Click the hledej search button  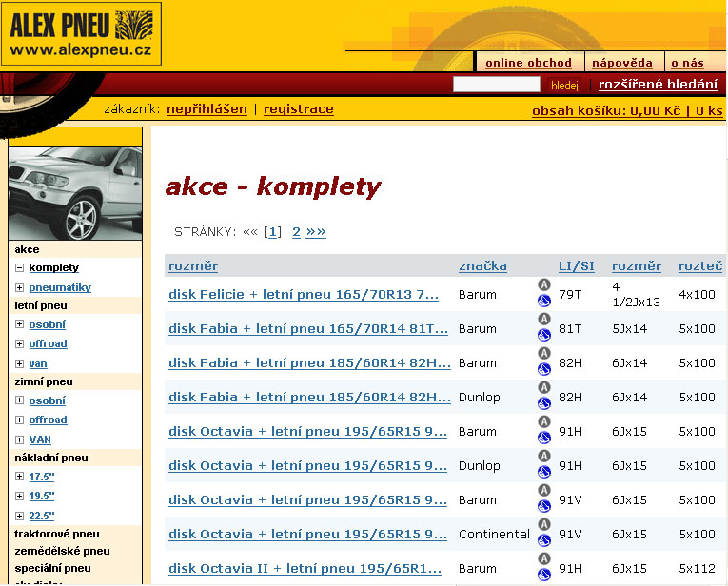564,85
